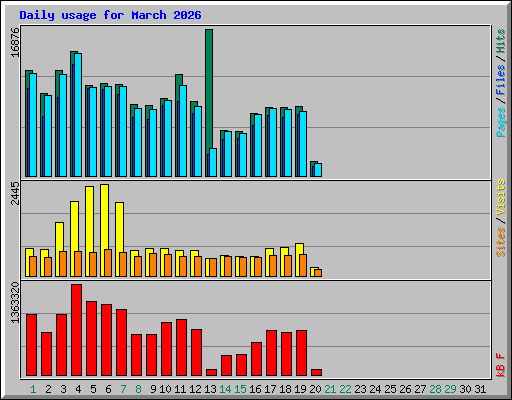Click the orange Sites bar for day 19
Image resolution: width=512 pixels, height=400 pixels.
pyautogui.click(x=303, y=266)
